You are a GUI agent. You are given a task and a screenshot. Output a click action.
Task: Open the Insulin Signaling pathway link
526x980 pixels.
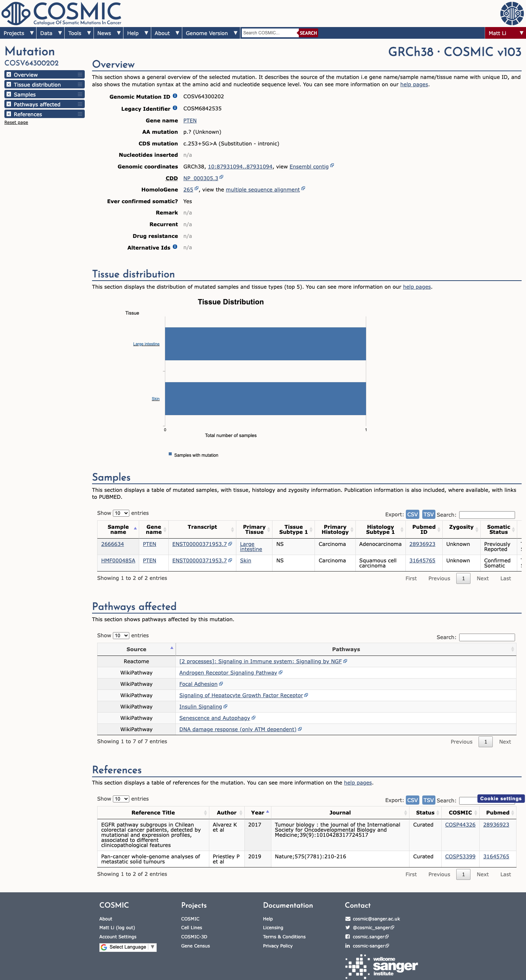[x=201, y=706]
